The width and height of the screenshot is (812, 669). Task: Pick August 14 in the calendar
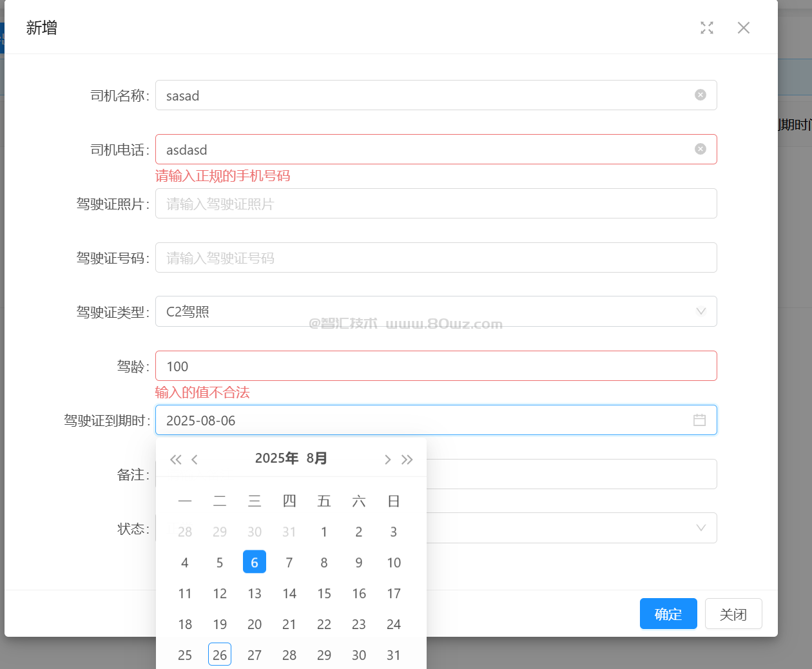tap(289, 594)
